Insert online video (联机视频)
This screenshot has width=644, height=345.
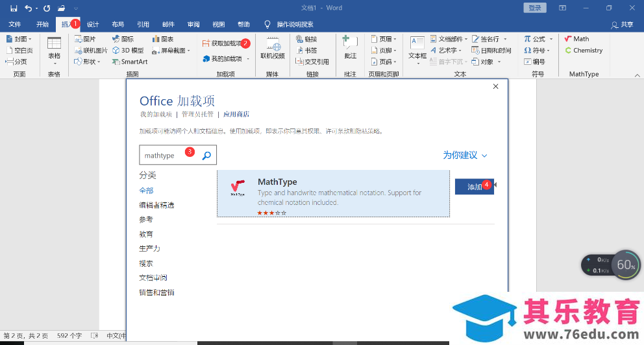tap(273, 49)
